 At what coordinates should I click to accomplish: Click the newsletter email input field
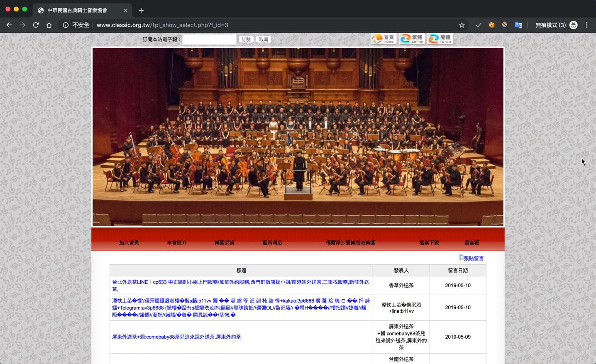210,39
